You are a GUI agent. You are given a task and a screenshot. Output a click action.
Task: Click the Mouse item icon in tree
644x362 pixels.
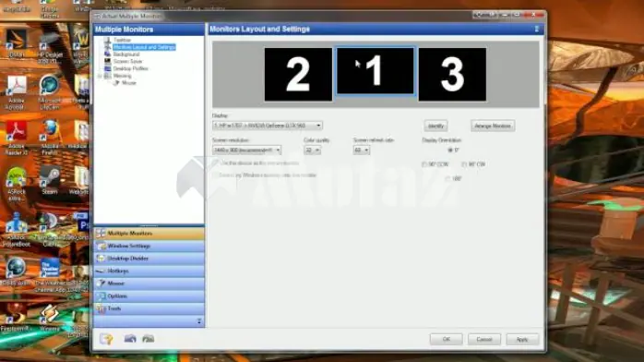[116, 83]
